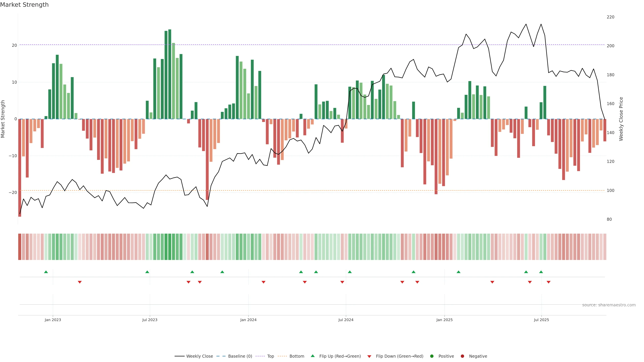Click the leftmost green flip-up triangle marker
Image resolution: width=644 pixels, height=362 pixels.
[46, 272]
